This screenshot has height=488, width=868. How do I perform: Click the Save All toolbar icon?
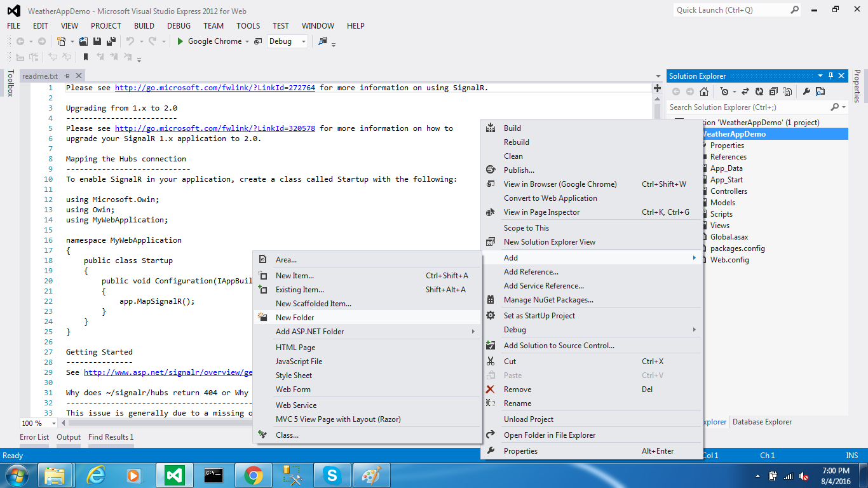coord(111,41)
